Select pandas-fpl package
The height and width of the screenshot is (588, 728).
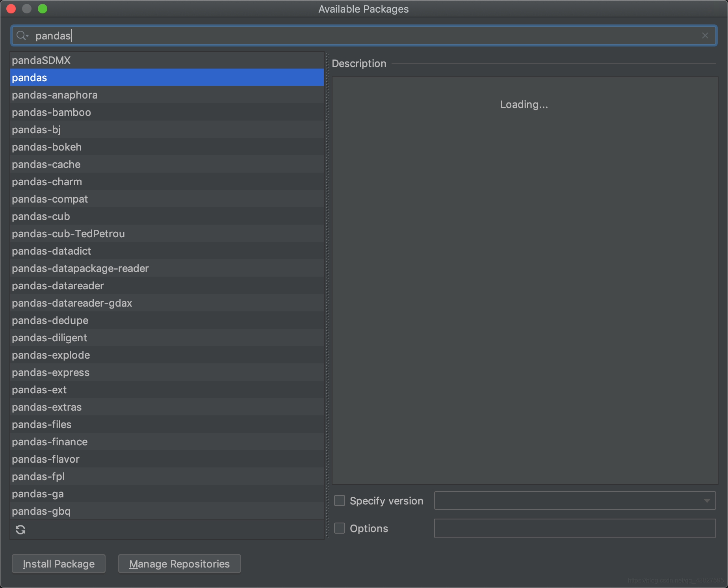167,476
